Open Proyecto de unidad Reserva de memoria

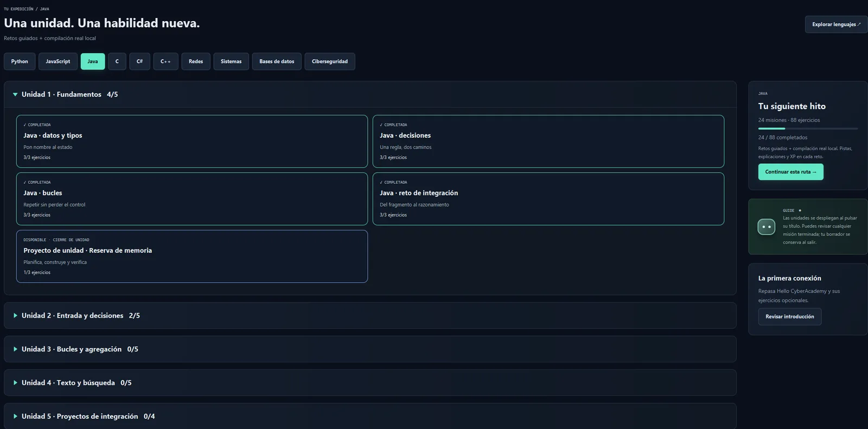pyautogui.click(x=192, y=256)
